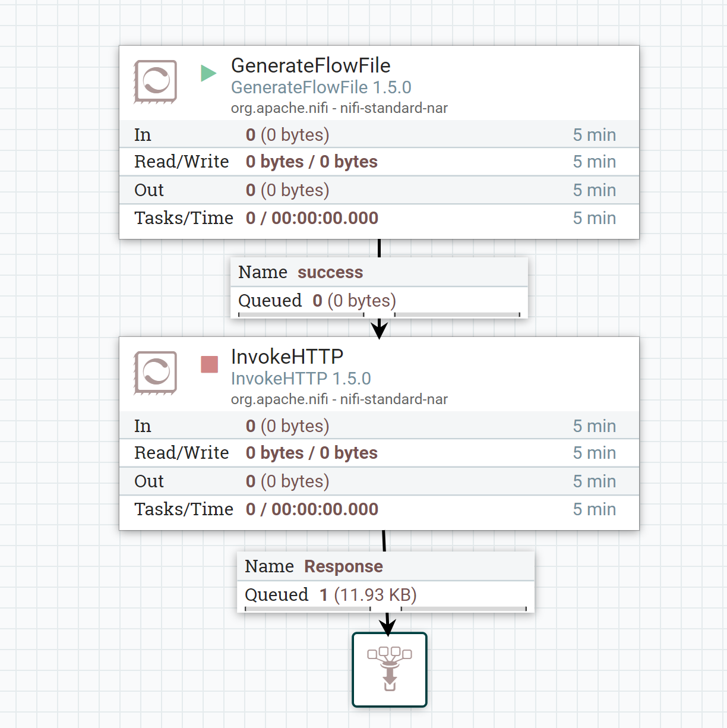The width and height of the screenshot is (727, 728).
Task: Click the GenerateFlowFile 1.5.0 version text
Action: (x=321, y=87)
